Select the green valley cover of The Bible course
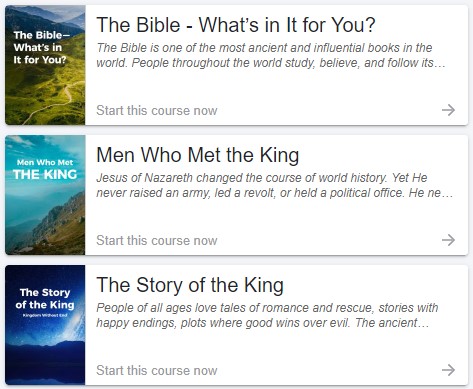Screen dimensions: 473x389 [45, 65]
